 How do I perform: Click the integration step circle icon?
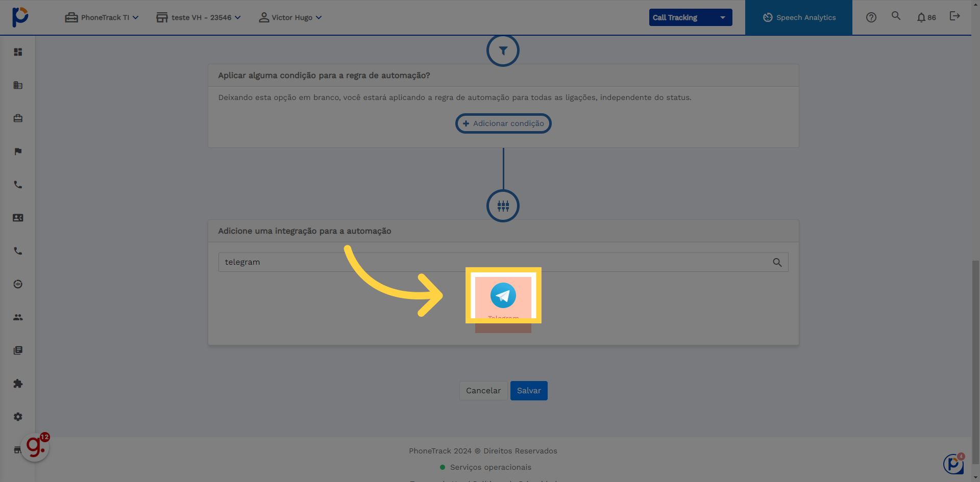pos(503,206)
